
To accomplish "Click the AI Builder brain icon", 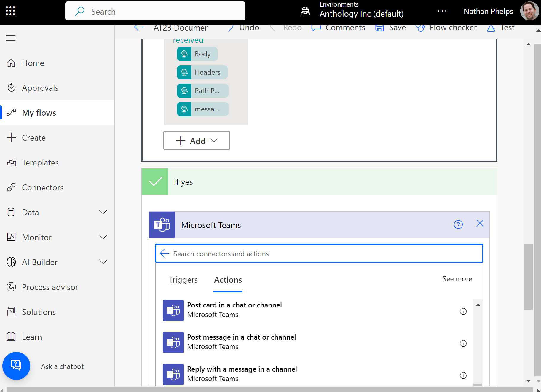I will (x=11, y=262).
